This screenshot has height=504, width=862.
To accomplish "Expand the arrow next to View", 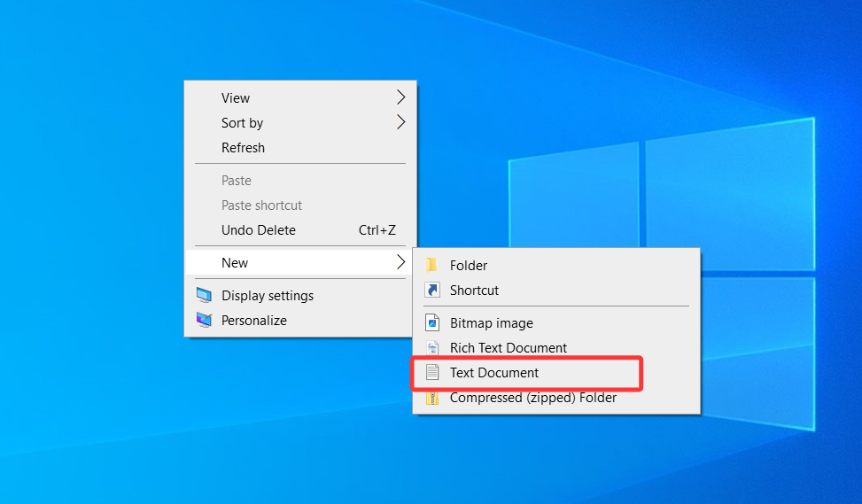I will [400, 97].
